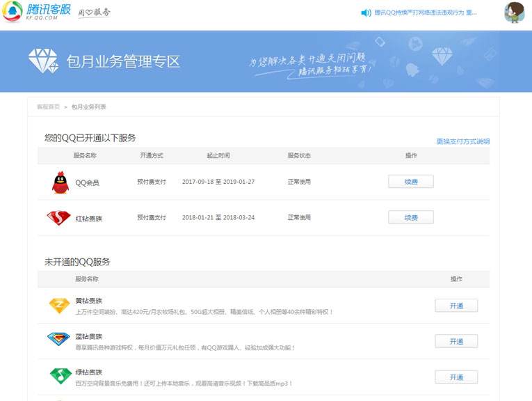The height and width of the screenshot is (401, 532).
Task: Click the QQ会员 penguin icon
Action: click(61, 182)
